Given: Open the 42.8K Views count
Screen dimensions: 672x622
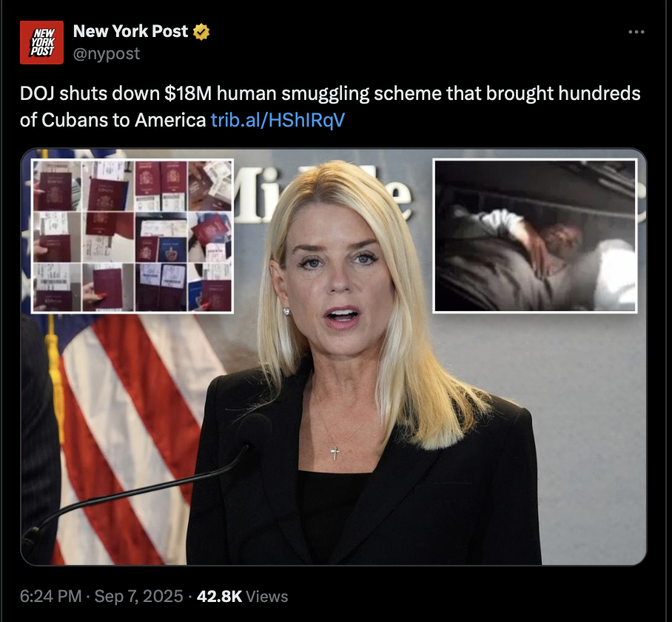Looking at the screenshot, I should pyautogui.click(x=242, y=596).
